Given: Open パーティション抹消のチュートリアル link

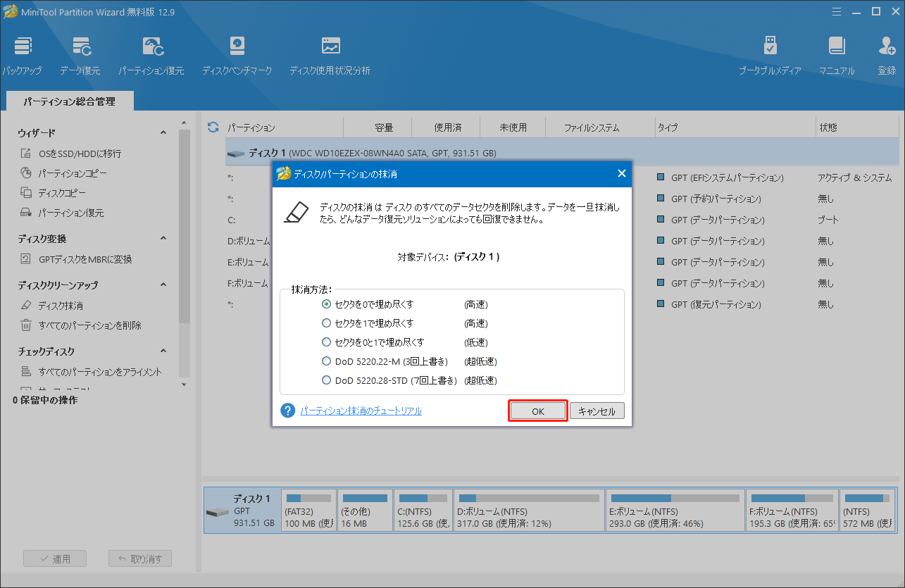Looking at the screenshot, I should [x=361, y=411].
